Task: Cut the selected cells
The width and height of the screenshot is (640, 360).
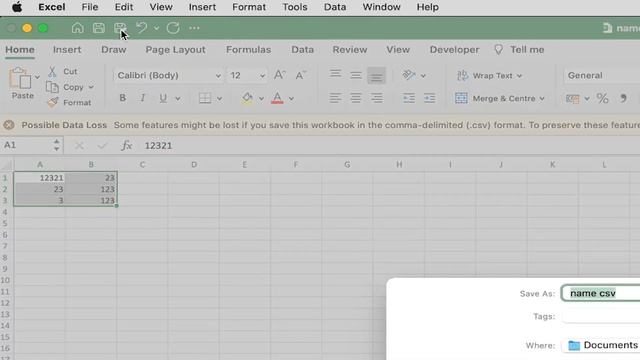Action: 63,71
